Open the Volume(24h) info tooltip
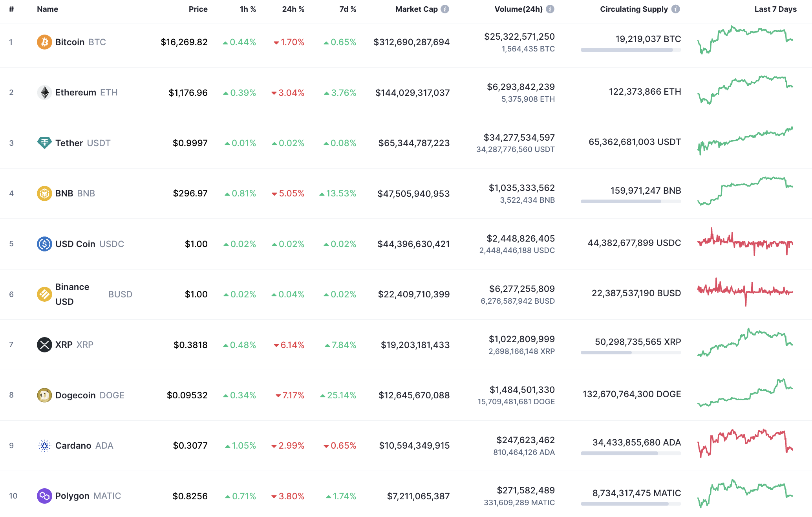The image size is (812, 517). coord(550,9)
